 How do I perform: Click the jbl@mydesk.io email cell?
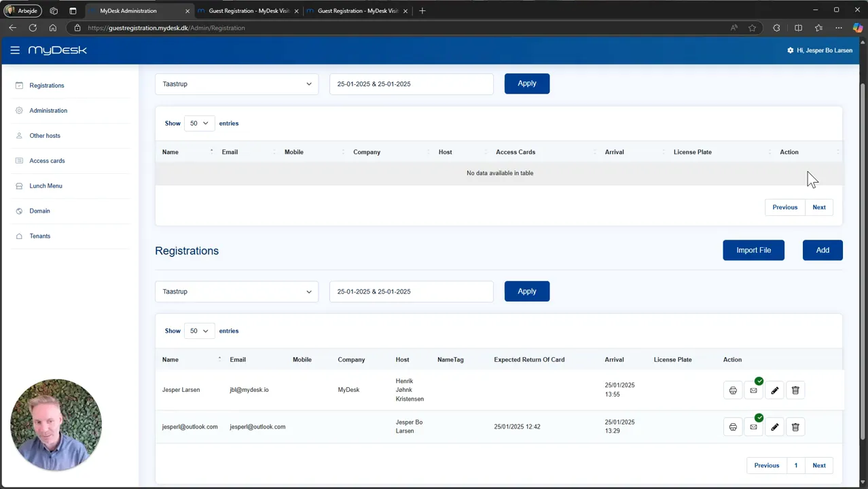pos(249,390)
